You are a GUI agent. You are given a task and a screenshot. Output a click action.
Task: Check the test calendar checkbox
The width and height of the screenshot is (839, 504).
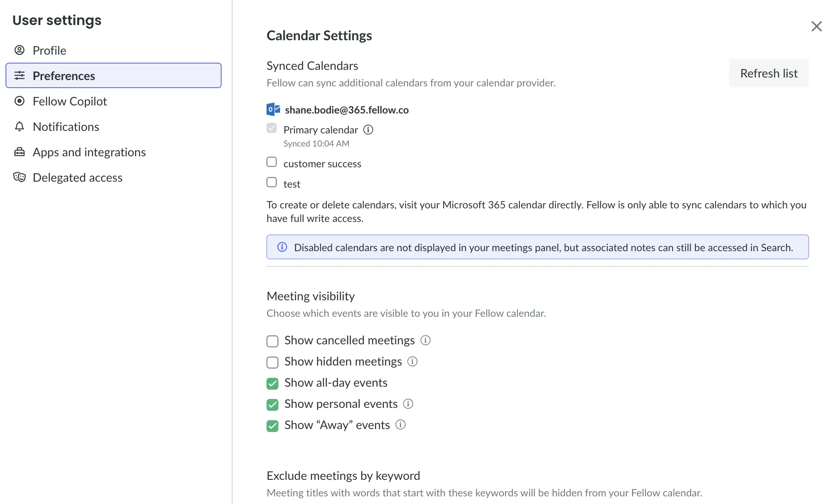coord(272,183)
